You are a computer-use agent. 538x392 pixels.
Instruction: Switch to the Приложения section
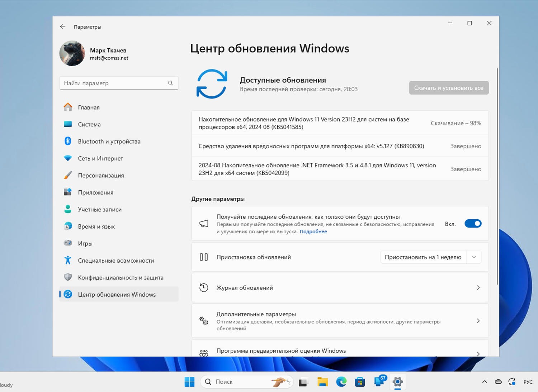tap(119, 192)
